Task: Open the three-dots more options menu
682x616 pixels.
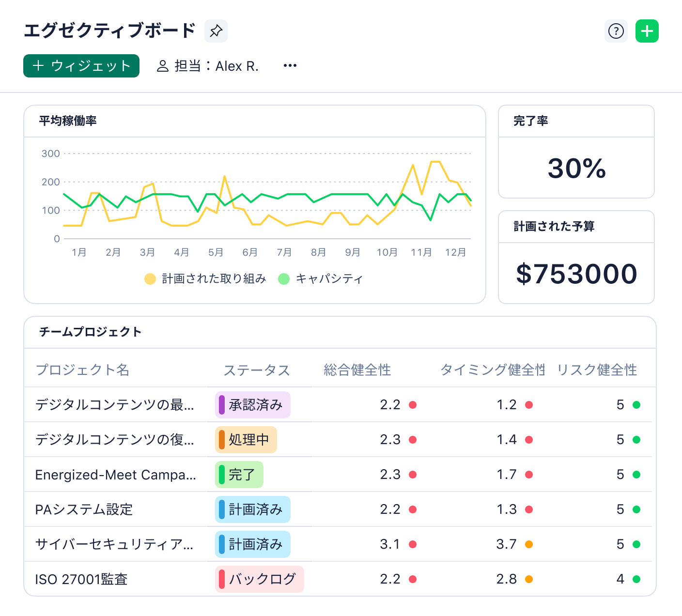Action: click(x=290, y=66)
